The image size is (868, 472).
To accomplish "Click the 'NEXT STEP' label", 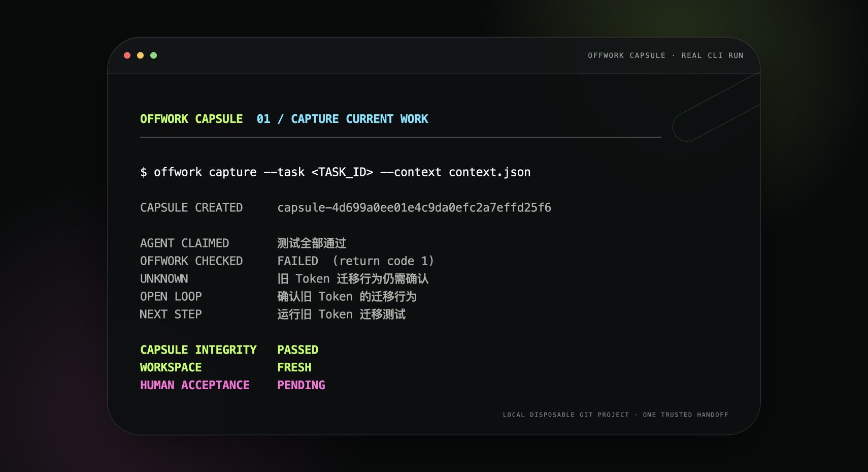I will 171,314.
